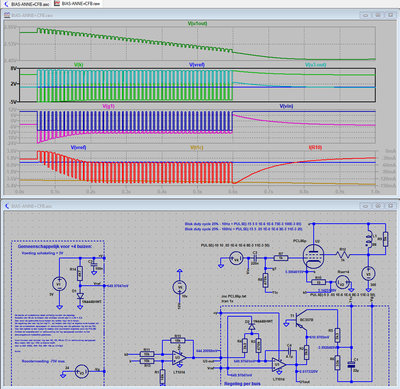Click capacitor C3 near V4
The image size is (400, 389).
click(255, 258)
